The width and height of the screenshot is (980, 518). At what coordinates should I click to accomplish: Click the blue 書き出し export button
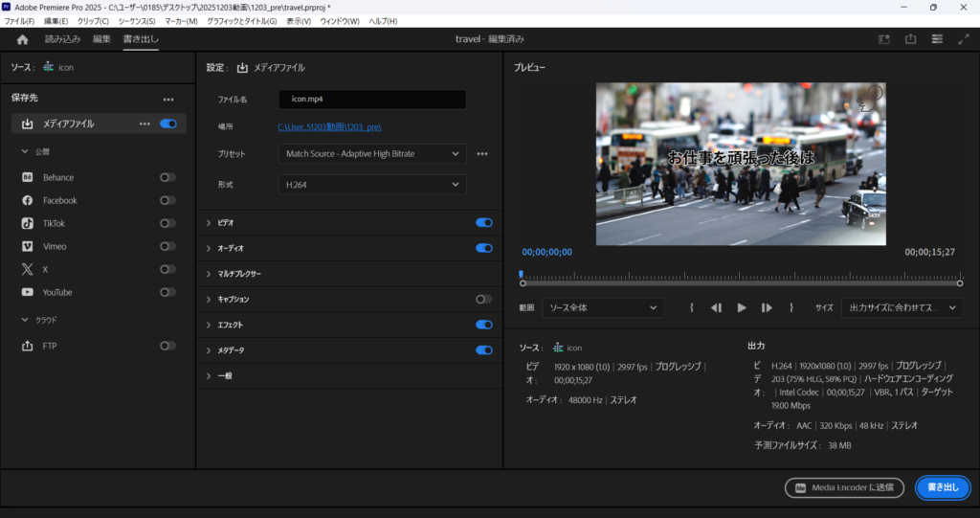tap(942, 487)
